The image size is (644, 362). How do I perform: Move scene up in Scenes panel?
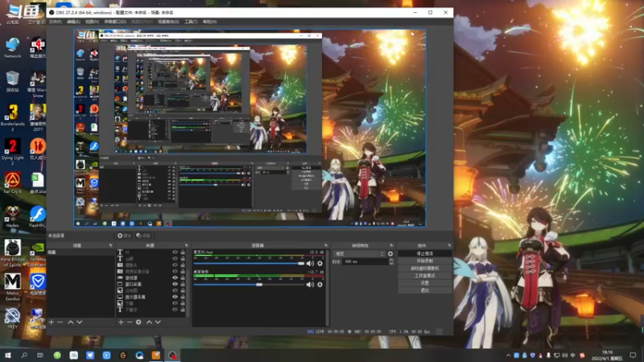click(71, 323)
